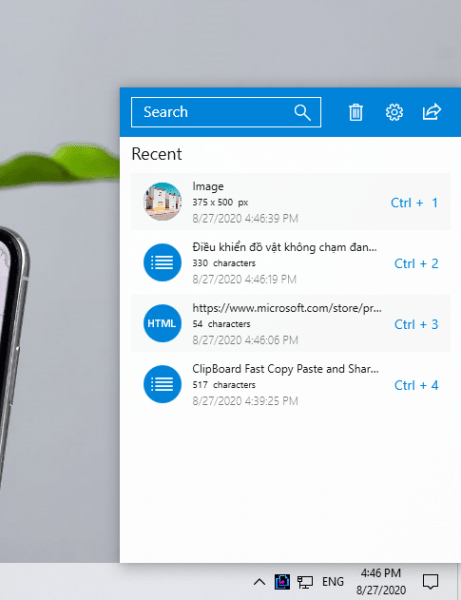The image size is (461, 600).
Task: Click the list icon of the 330 characters clip
Action: 162,262
